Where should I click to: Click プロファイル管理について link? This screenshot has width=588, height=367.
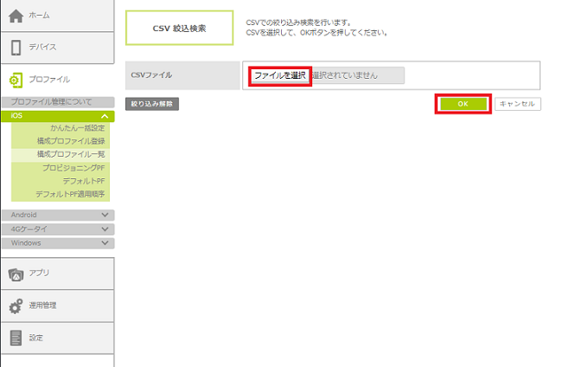point(51,102)
